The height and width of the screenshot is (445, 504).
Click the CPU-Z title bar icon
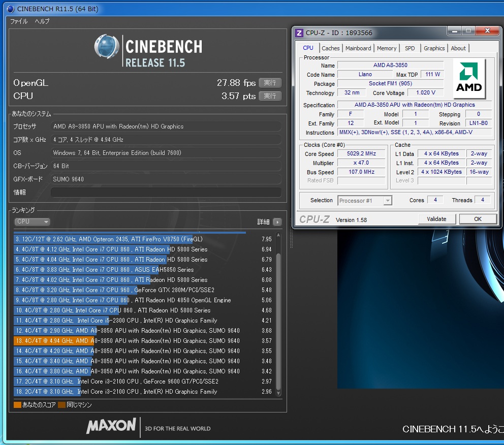click(299, 33)
